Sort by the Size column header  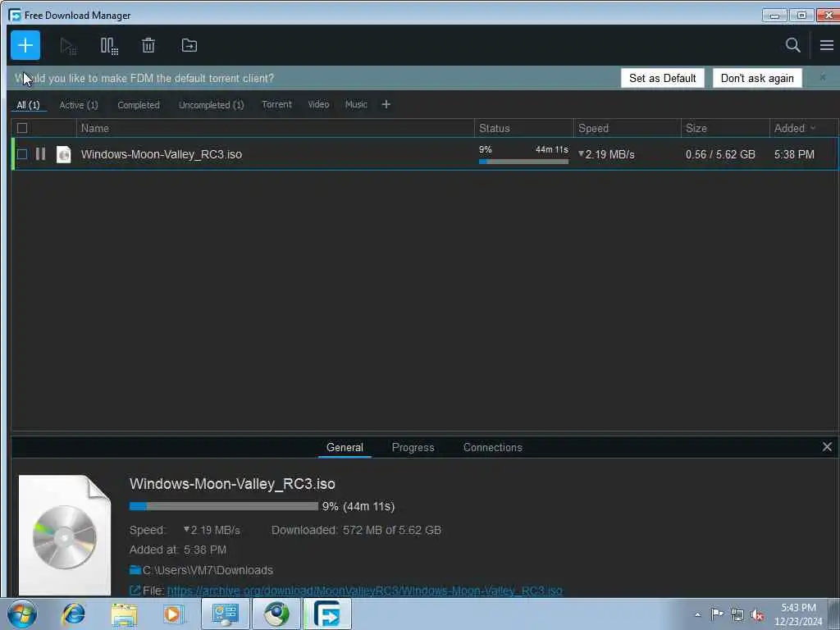coord(696,128)
